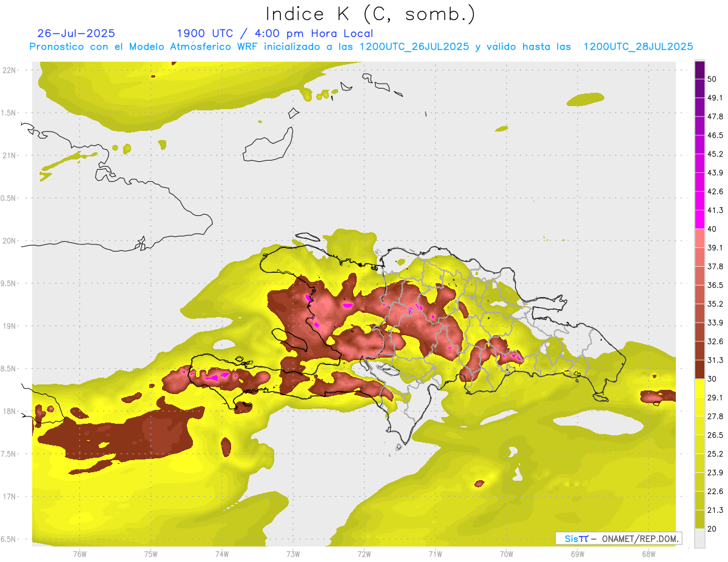Click legend value "35.2"
Viewport: 728px width, 562px height.
[715, 304]
